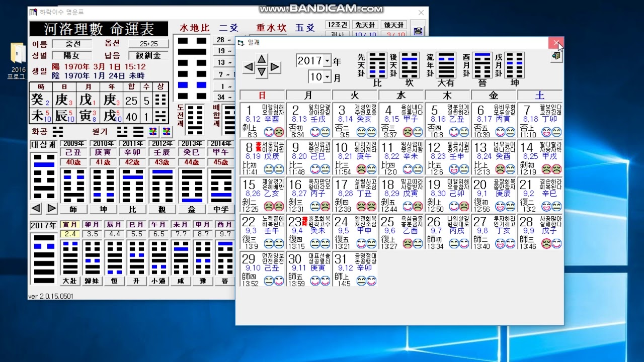
Task: Click the 升 month hexagram button
Action: [136, 281]
